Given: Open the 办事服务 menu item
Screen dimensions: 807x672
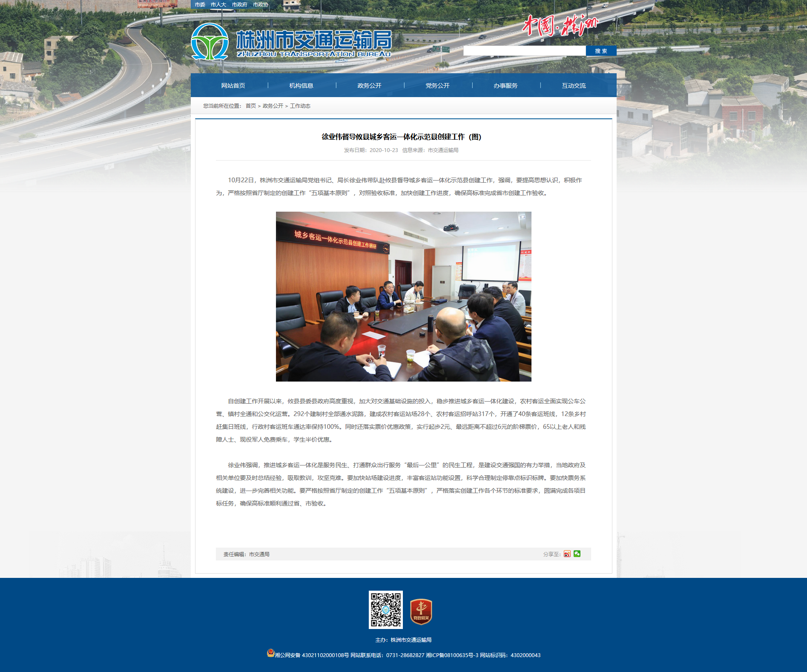Looking at the screenshot, I should [505, 86].
